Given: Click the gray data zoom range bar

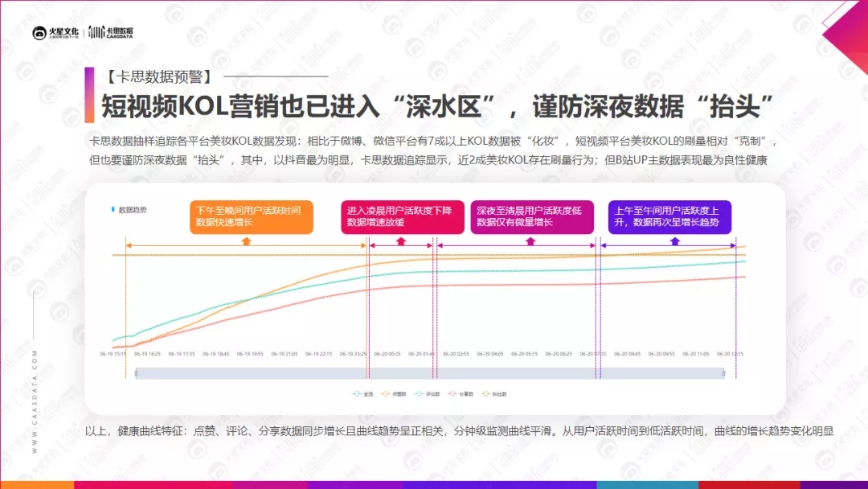Looking at the screenshot, I should pos(429,373).
